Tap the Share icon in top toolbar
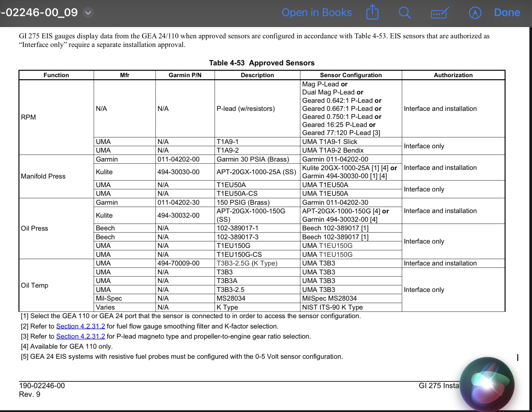Viewport: 532px width, 412px height. coord(372,12)
